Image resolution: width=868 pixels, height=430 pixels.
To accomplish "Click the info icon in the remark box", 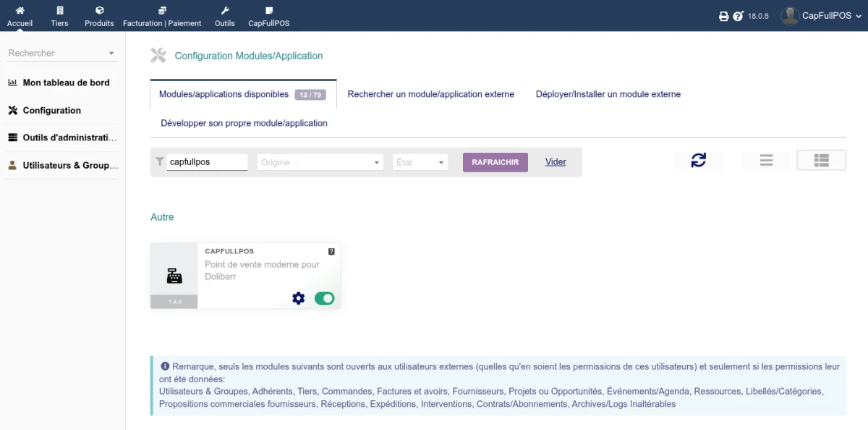I will 165,366.
